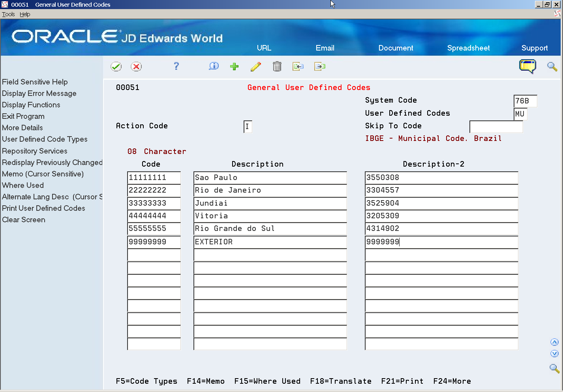The height and width of the screenshot is (392, 563).
Task: Click the export arrow toolbar icon
Action: pos(320,66)
